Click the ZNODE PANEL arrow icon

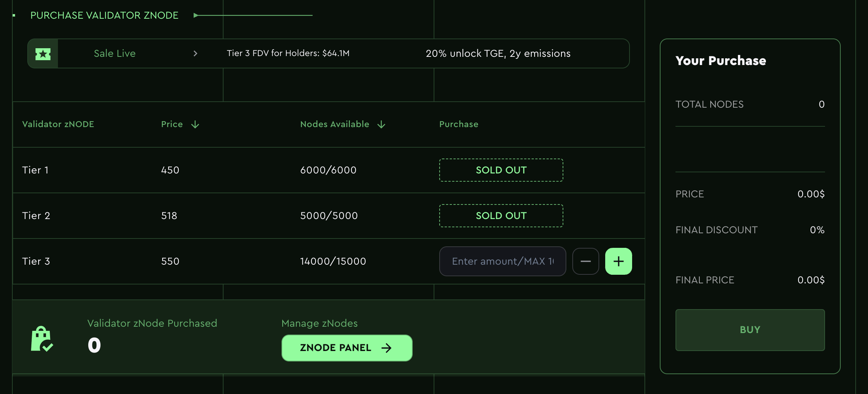(387, 348)
